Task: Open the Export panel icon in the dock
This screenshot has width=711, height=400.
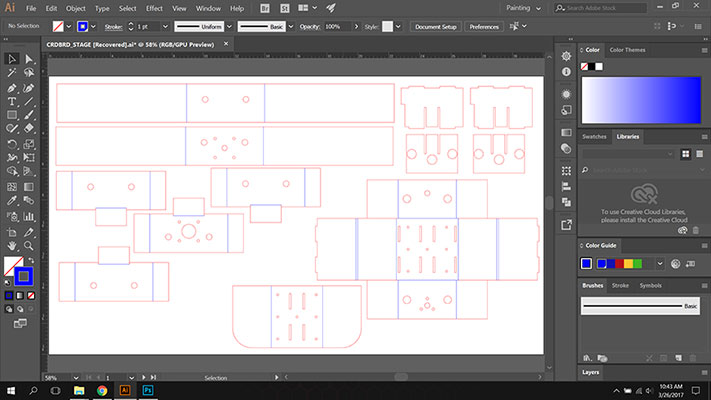Action: point(566,224)
